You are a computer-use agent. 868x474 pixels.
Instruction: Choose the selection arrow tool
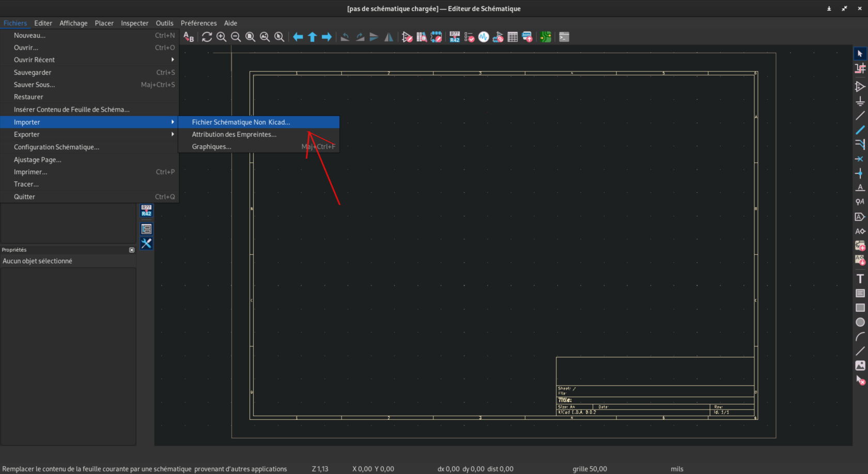(860, 54)
